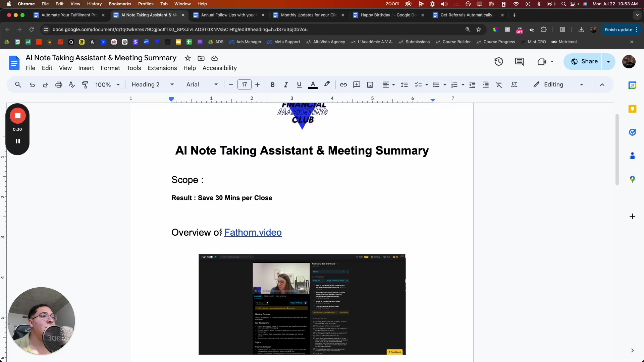Click the document vertical scrollbar
This screenshot has height=362, width=644.
coord(617,149)
